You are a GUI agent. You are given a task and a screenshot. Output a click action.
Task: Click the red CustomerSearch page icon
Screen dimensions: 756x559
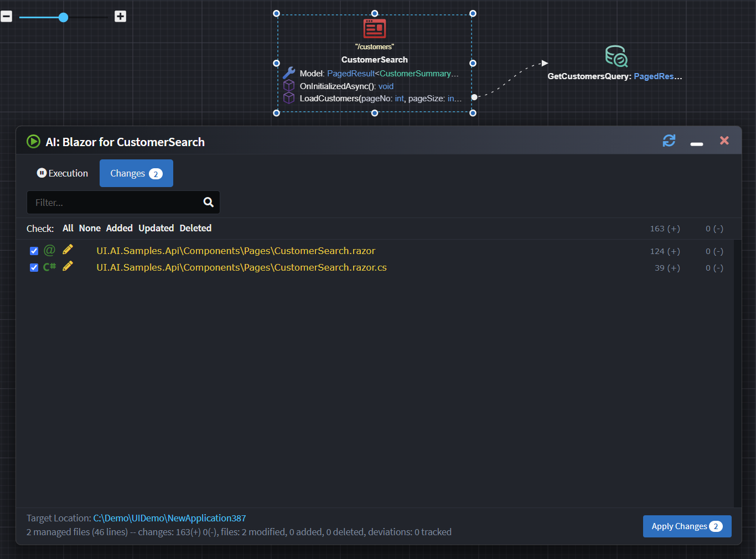pos(375,29)
